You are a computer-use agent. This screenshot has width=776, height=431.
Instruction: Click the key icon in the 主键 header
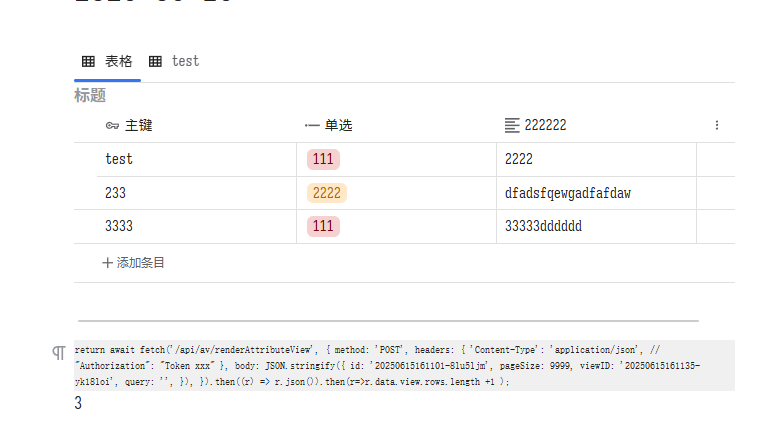pyautogui.click(x=112, y=126)
